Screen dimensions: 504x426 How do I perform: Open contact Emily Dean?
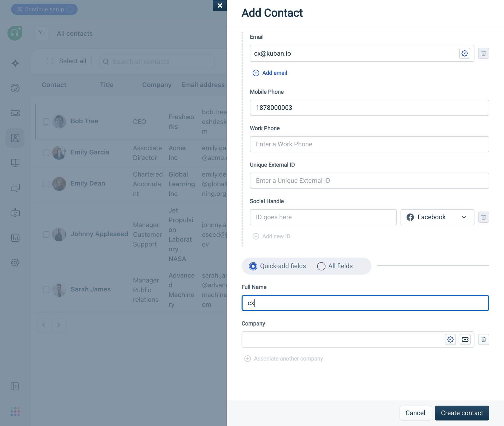(x=88, y=183)
